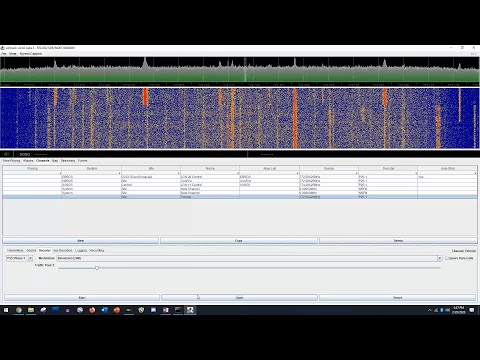Open the Screen Capture menu
480x360 pixels.
(x=31, y=54)
